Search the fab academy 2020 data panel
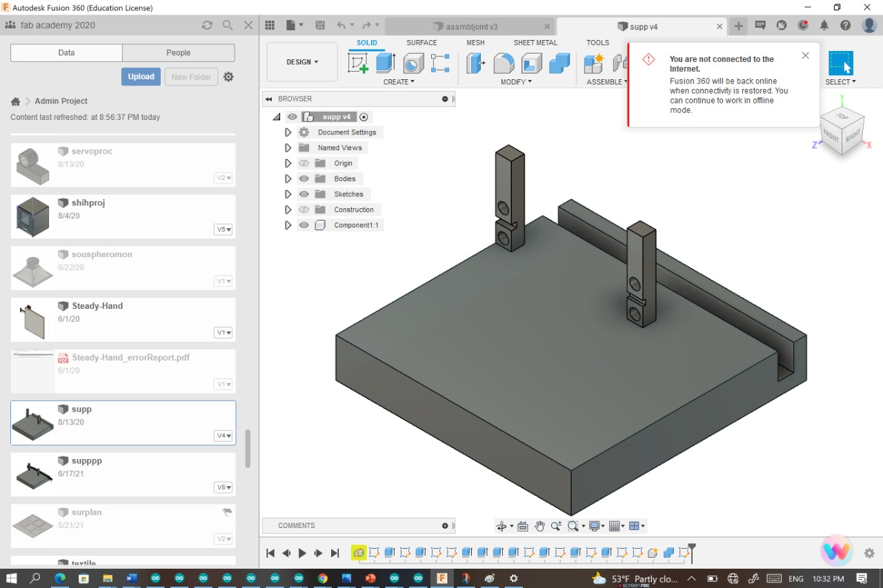This screenshot has height=588, width=883. (228, 26)
